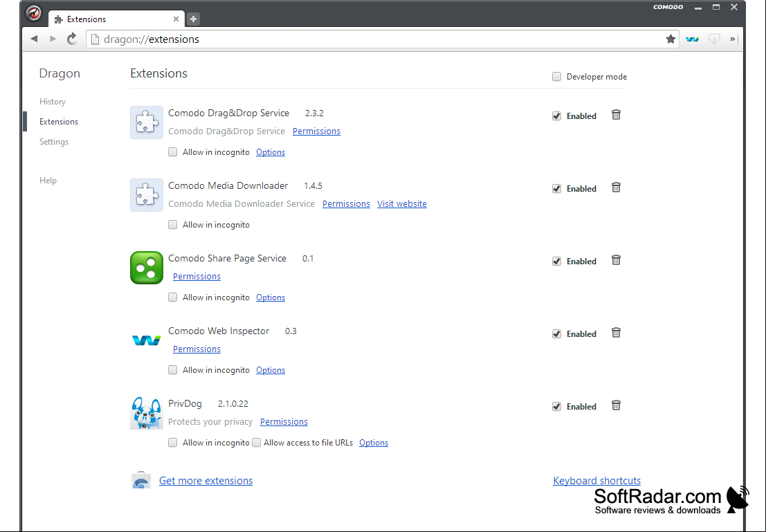
Task: Allow Comodo Media Downloader in incognito
Action: (172, 225)
